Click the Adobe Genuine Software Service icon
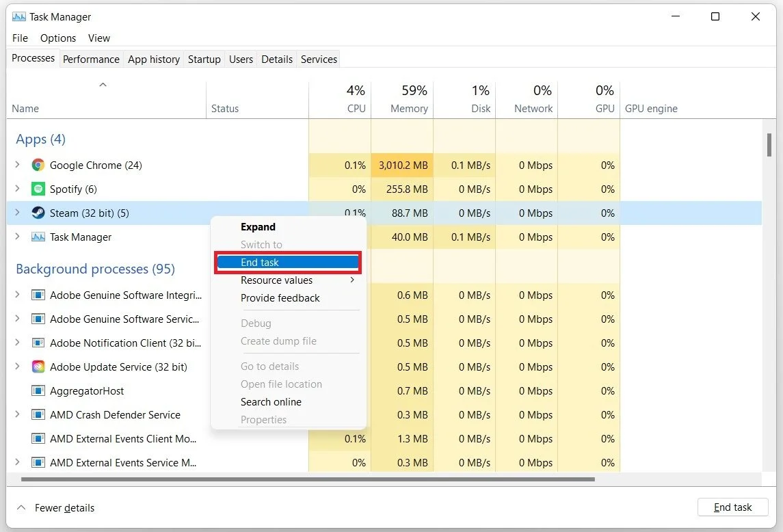The width and height of the screenshot is (783, 532). 38,319
